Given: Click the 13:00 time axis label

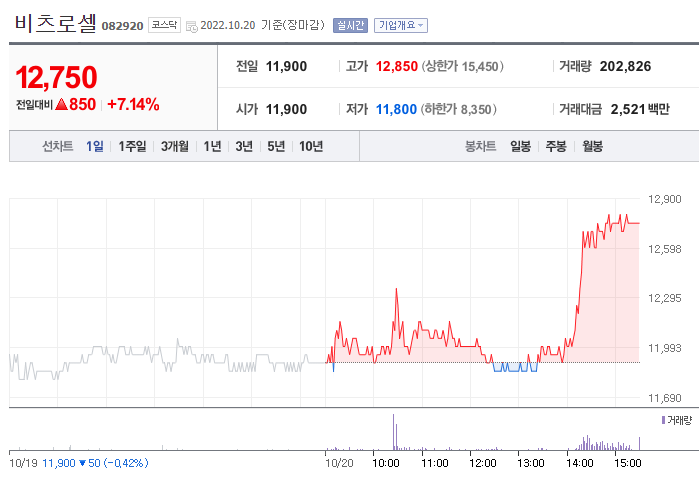Looking at the screenshot, I should tap(530, 463).
